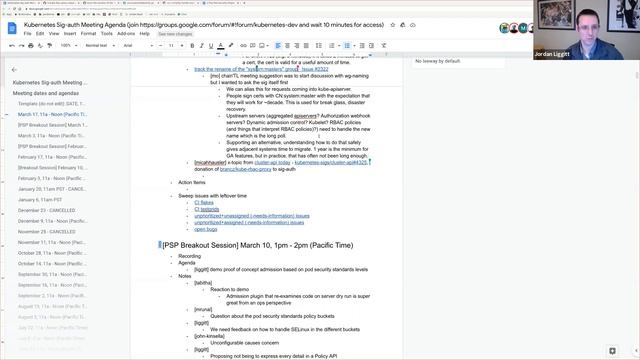Align text to the left

(278, 45)
